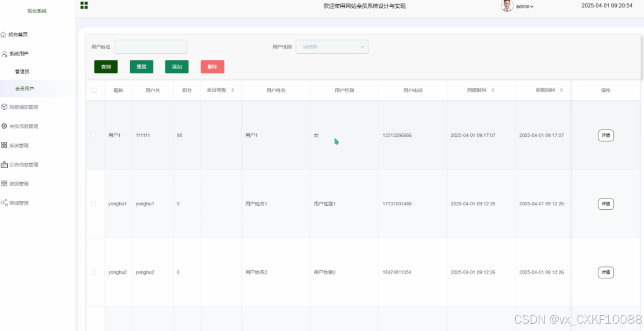Click the 查询 search button
The height and width of the screenshot is (331, 644).
point(106,67)
